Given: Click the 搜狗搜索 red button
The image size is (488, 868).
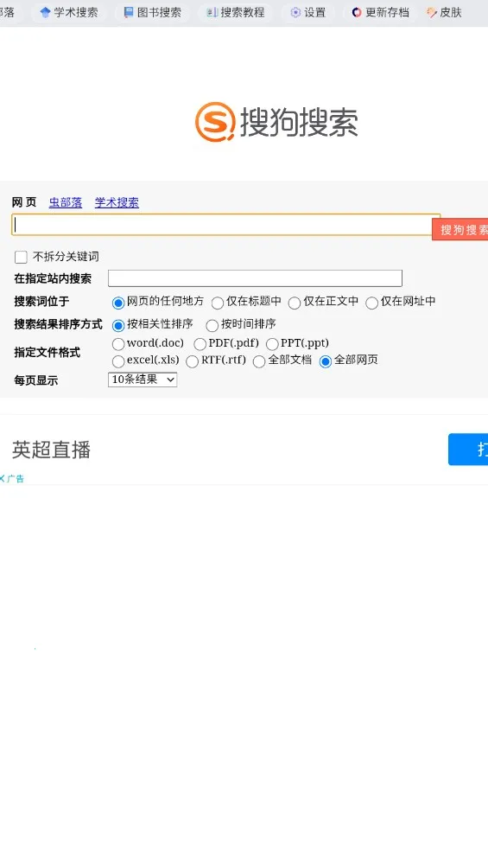Looking at the screenshot, I should 460,230.
